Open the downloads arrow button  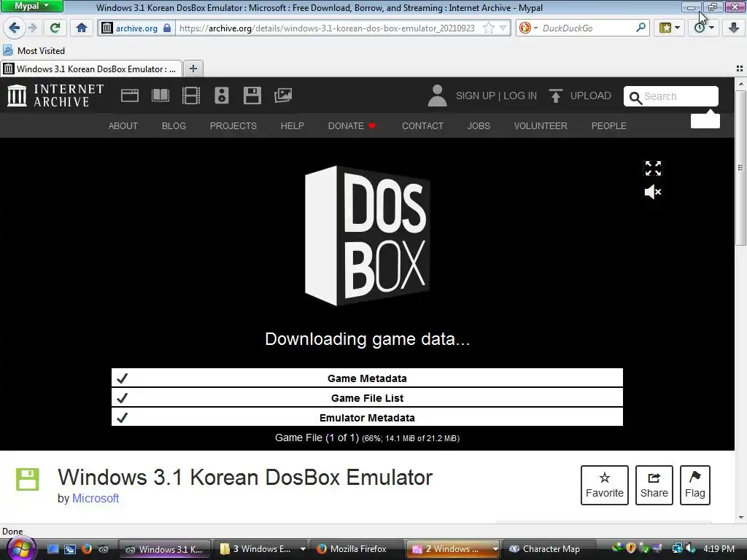pos(734,28)
